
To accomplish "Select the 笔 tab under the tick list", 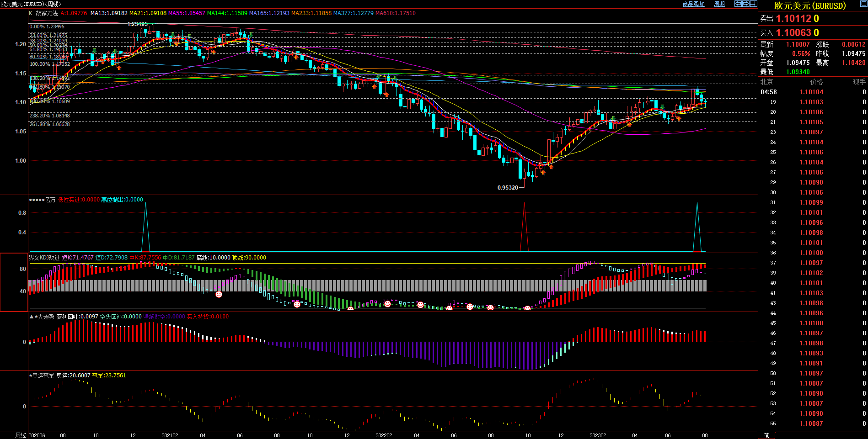I will (x=766, y=435).
